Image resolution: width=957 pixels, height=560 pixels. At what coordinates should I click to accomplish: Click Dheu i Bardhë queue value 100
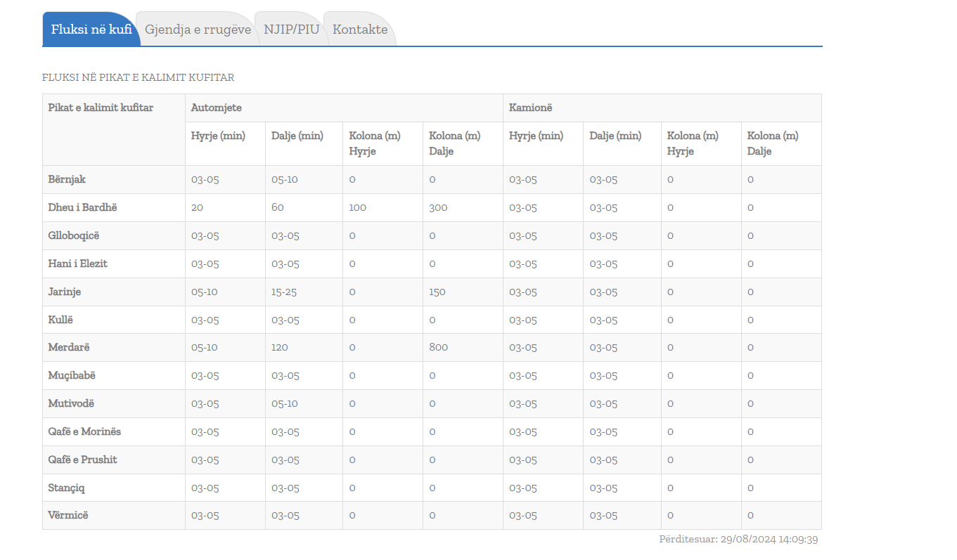(x=358, y=207)
